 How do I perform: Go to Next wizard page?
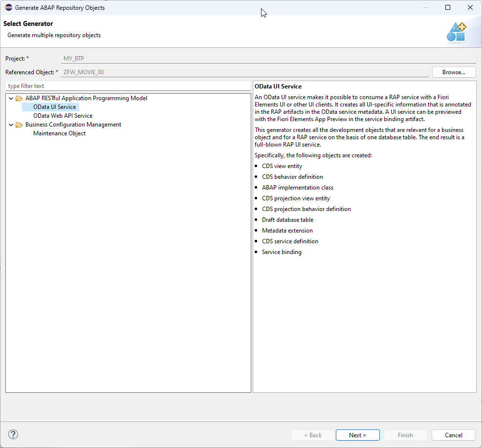[357, 435]
